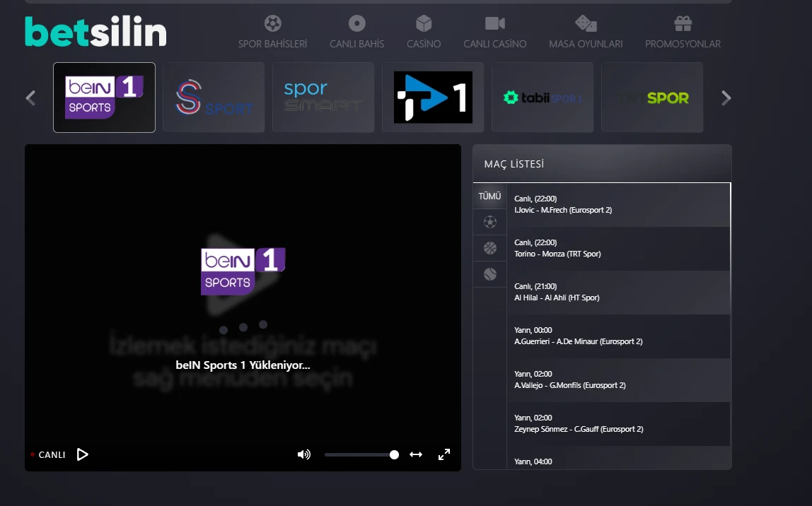Select the T1 channel tile
Screen dimensions: 812x506
[433, 98]
